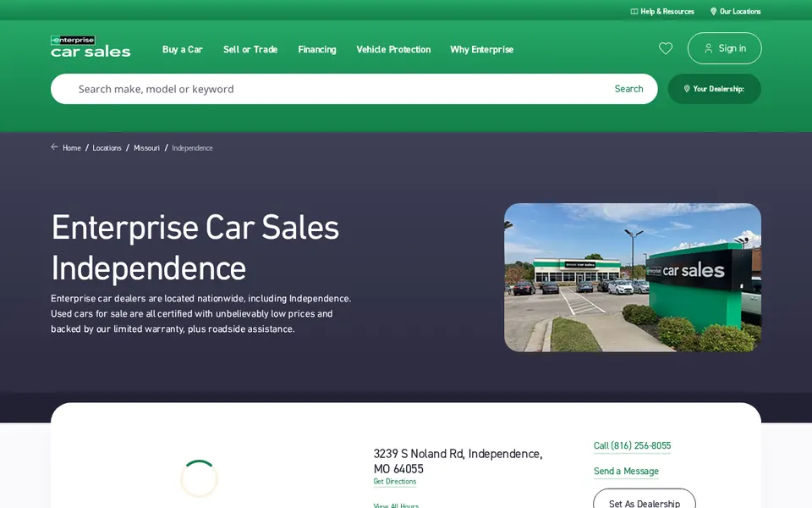
Task: Go to Locations breadcrumb
Action: (x=107, y=147)
